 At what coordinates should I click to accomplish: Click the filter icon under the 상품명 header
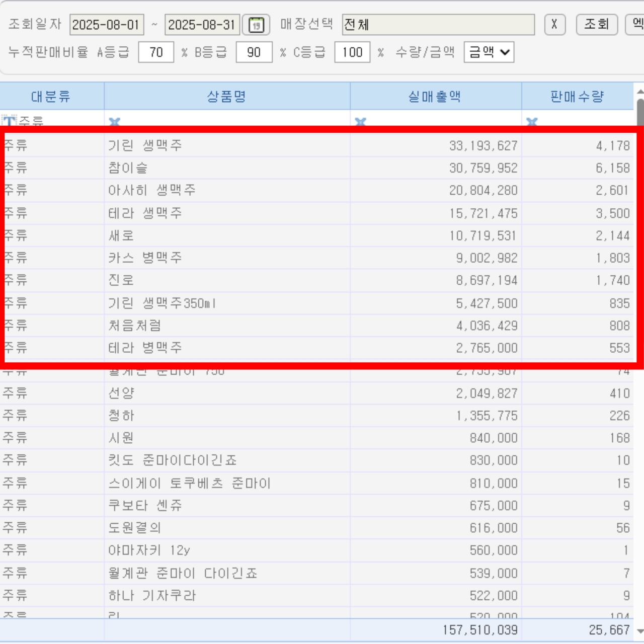pos(115,122)
